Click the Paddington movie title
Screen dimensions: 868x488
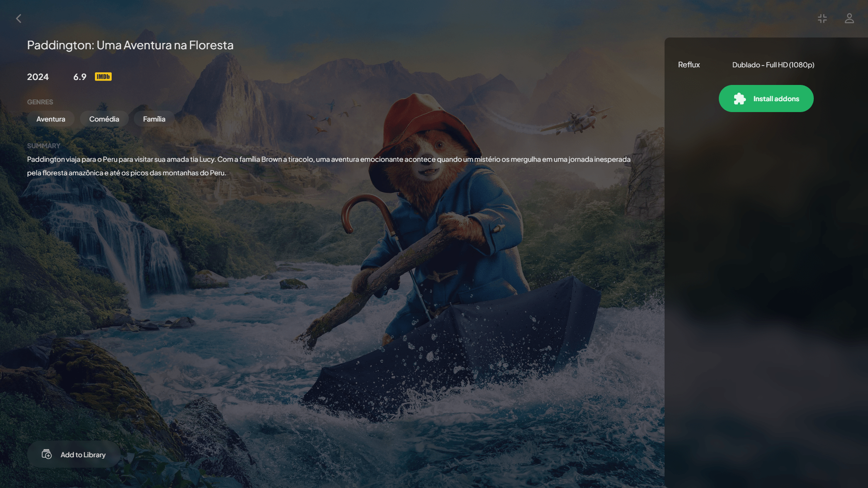click(x=130, y=45)
